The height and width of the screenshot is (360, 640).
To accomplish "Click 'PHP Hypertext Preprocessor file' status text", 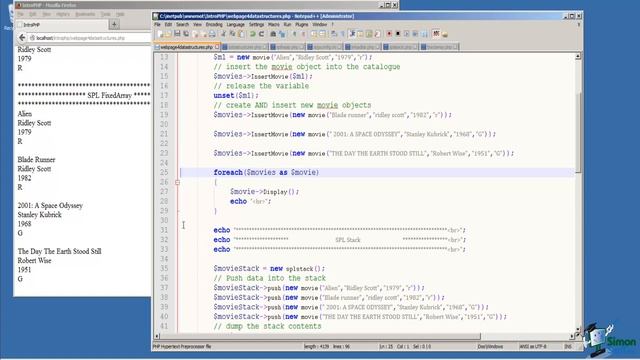I will point(182,346).
